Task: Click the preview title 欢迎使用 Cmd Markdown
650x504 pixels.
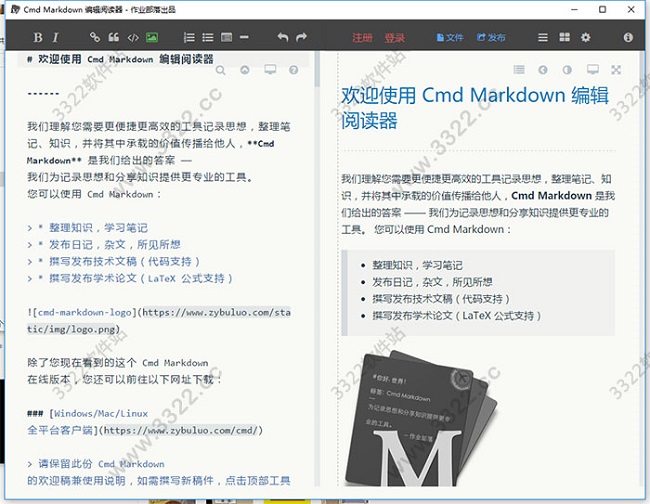Action: (475, 108)
